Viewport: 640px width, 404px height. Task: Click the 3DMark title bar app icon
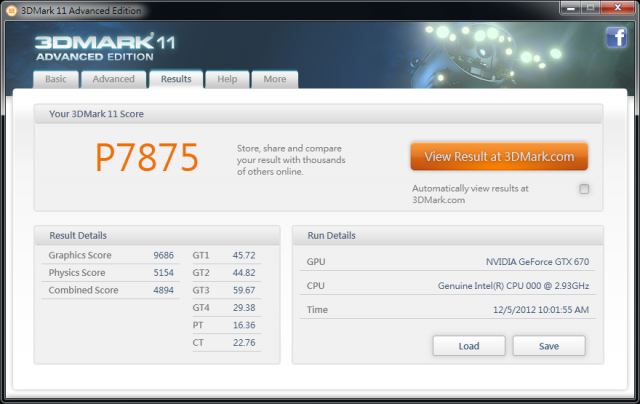(x=11, y=11)
